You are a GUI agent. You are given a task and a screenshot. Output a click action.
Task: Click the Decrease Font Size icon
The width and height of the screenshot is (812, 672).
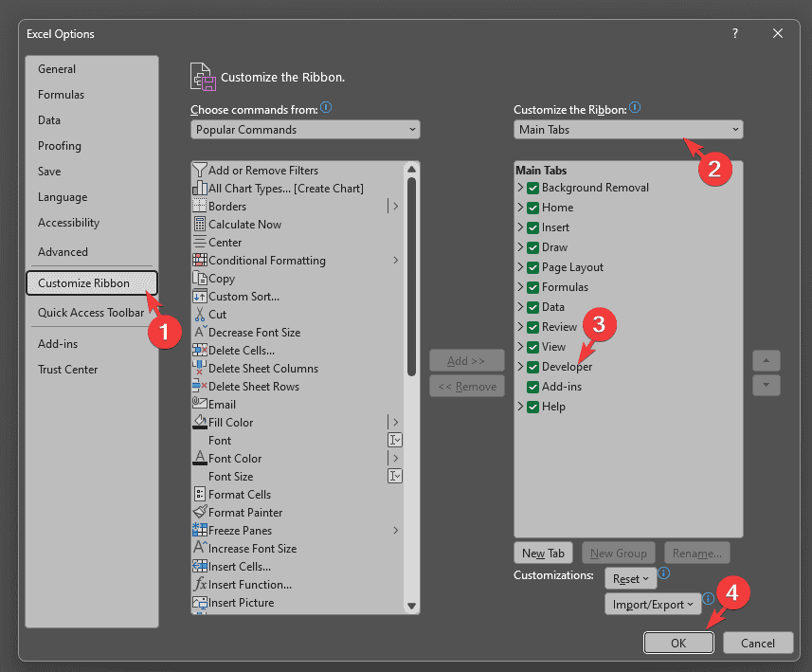[201, 332]
